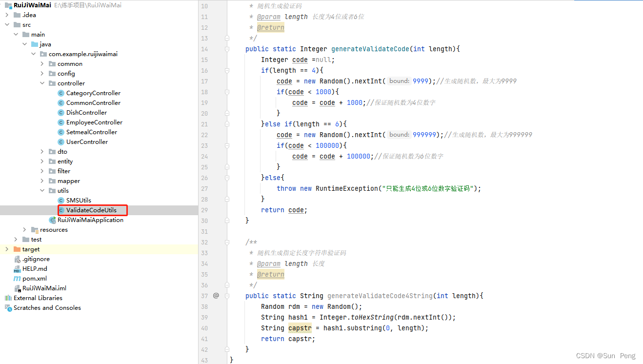Click the .idea folder icon
The height and width of the screenshot is (364, 643).
pyautogui.click(x=17, y=15)
